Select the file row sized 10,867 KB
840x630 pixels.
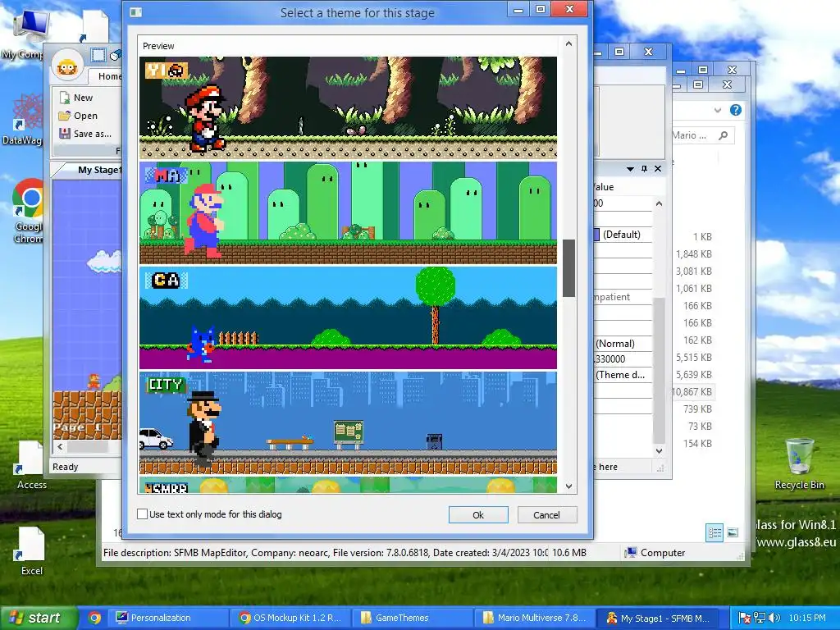click(x=692, y=391)
